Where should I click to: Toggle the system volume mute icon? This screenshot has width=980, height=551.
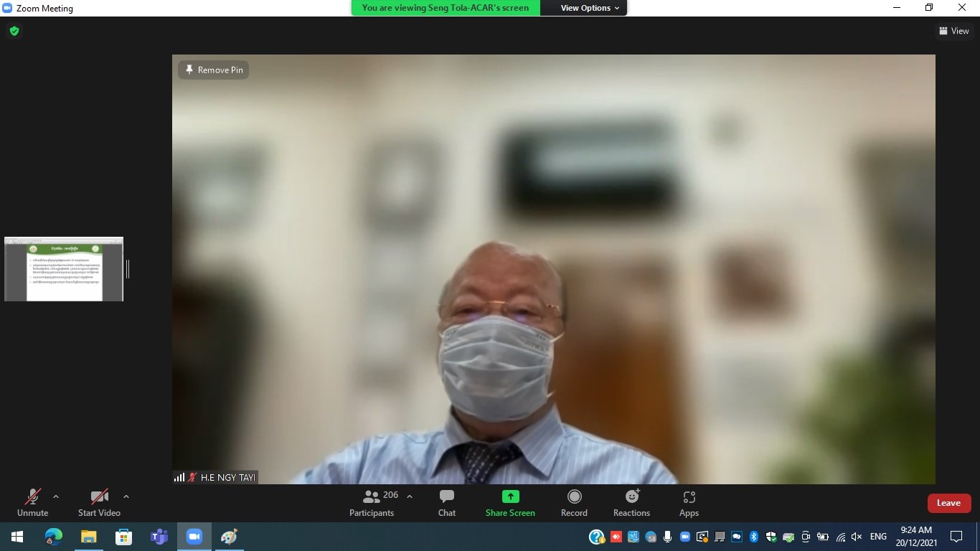(x=857, y=537)
